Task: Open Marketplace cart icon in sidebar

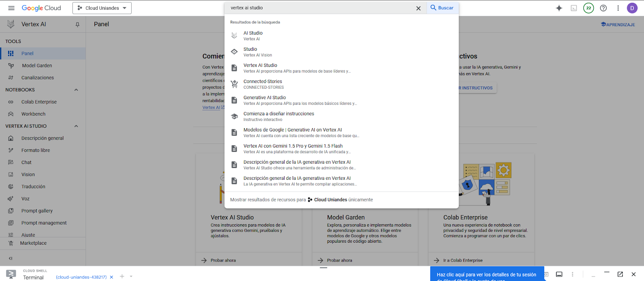Action: click(x=11, y=243)
